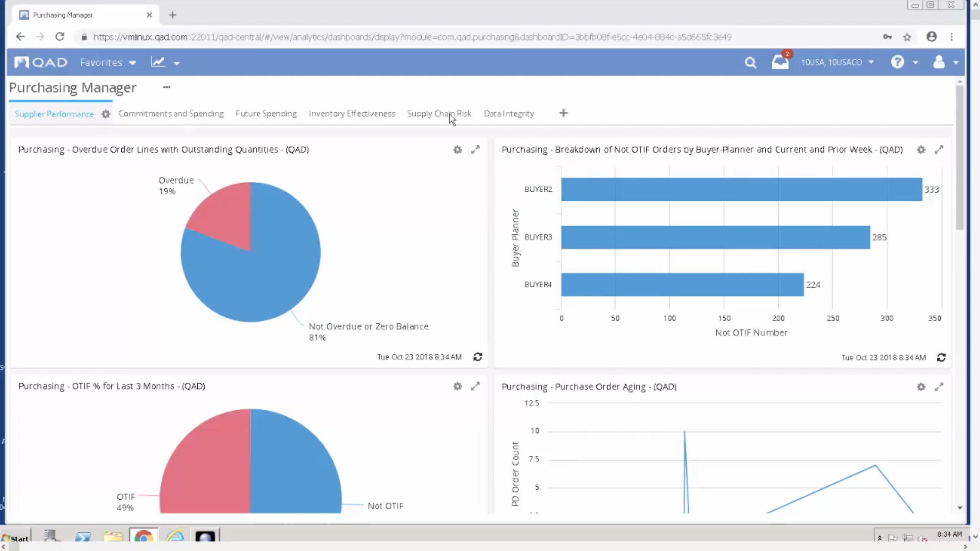Image resolution: width=980 pixels, height=551 pixels.
Task: Open the Data Integrity tab
Action: pyautogui.click(x=509, y=114)
